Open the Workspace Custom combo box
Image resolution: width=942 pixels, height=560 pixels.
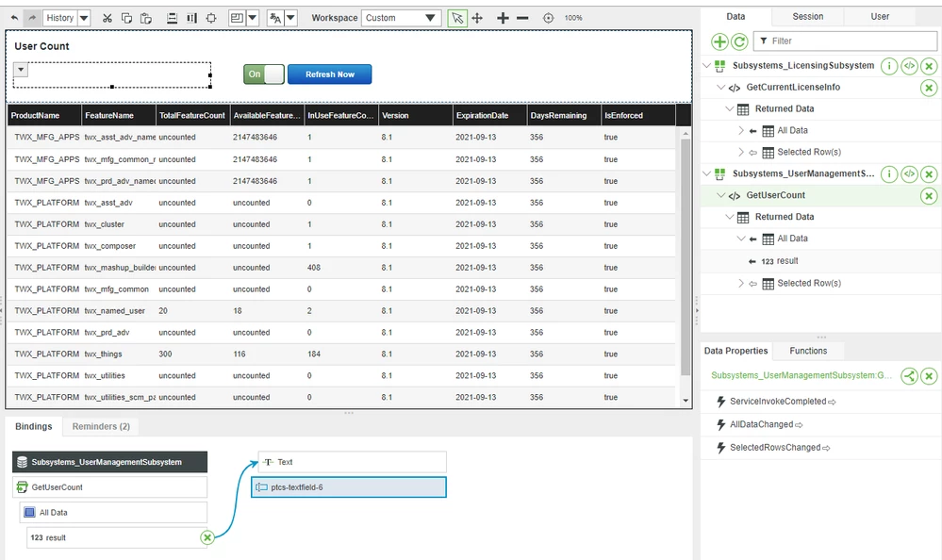[401, 18]
